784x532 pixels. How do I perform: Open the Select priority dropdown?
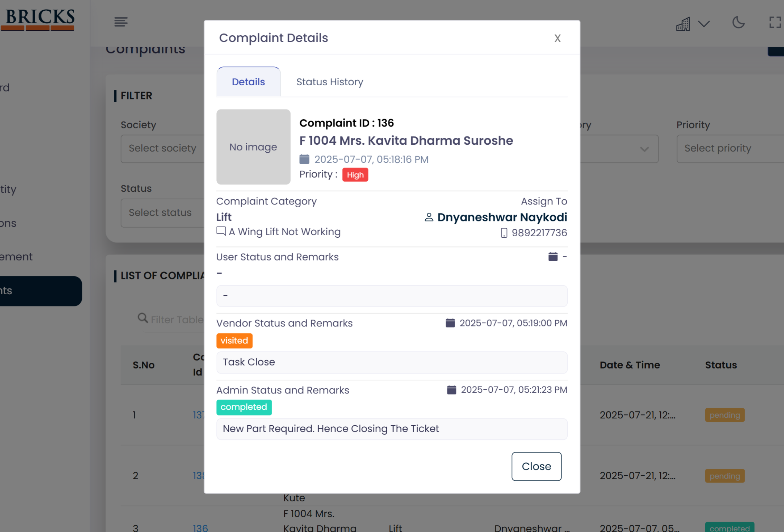(x=729, y=149)
